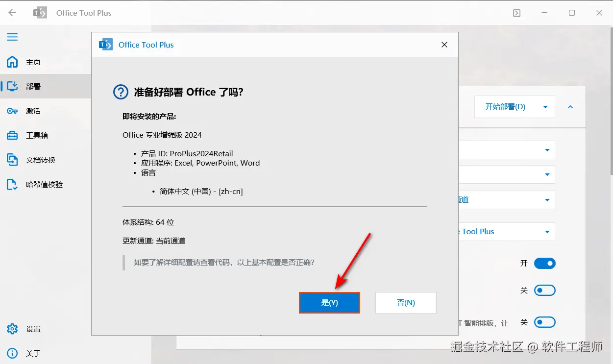Click the 准备好部署 Office 了吗? heading
This screenshot has height=364, width=613.
coord(189,92)
